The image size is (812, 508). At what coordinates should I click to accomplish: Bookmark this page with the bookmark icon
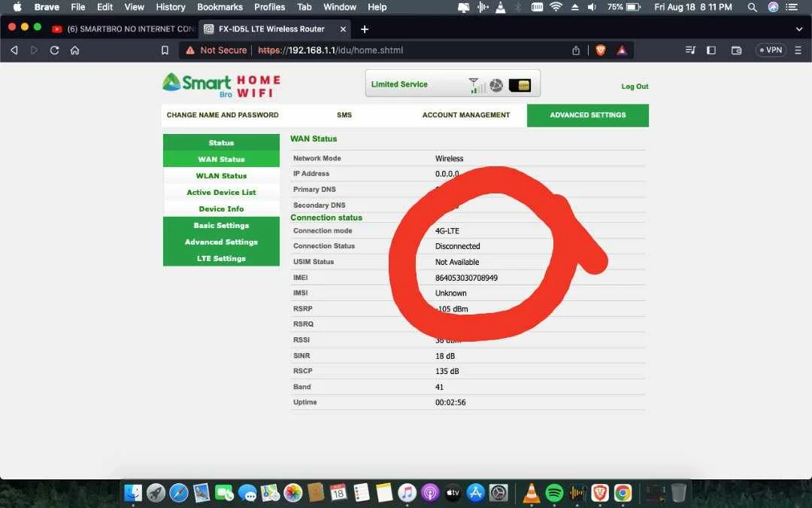165,50
